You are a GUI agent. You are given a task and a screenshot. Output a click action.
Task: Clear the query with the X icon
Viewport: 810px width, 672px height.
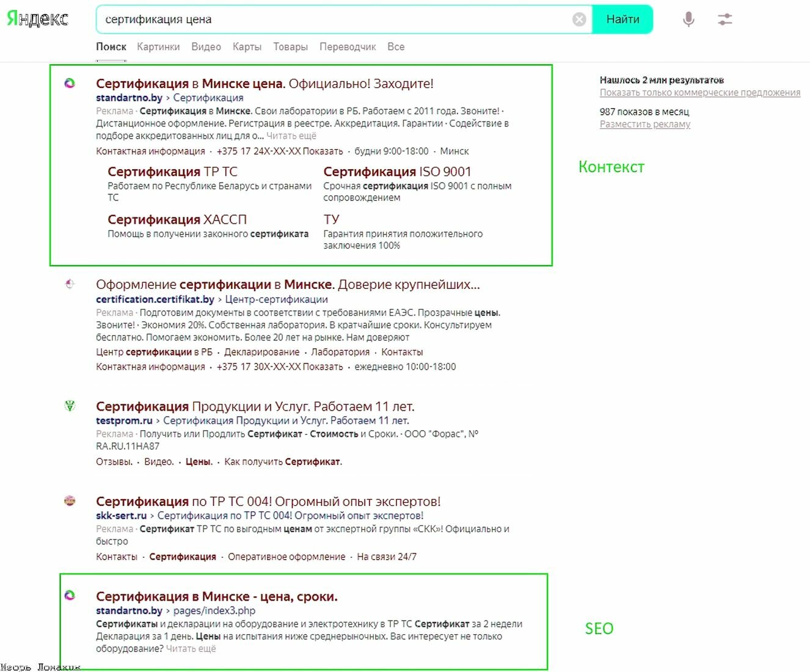tap(578, 19)
